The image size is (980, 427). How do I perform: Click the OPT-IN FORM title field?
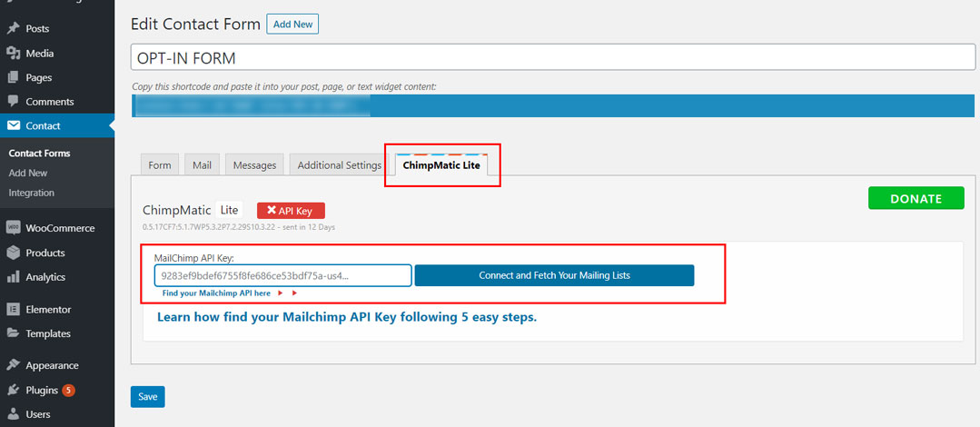click(x=552, y=57)
